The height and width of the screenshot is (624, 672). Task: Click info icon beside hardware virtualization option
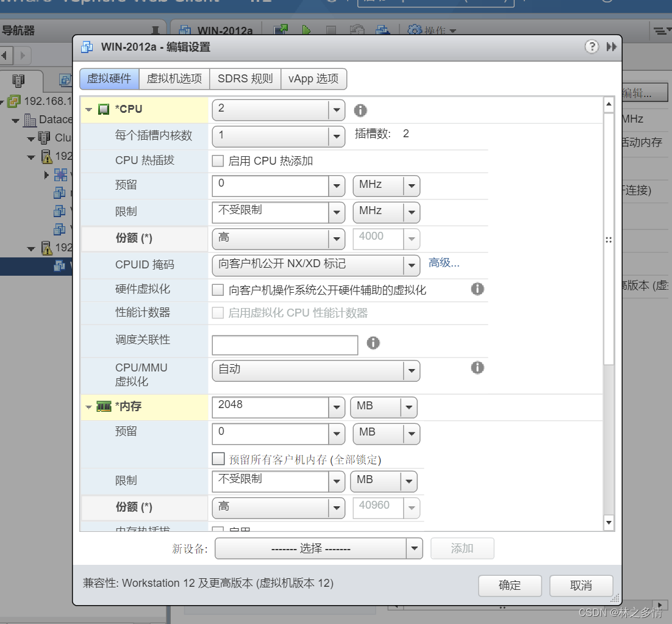point(477,289)
